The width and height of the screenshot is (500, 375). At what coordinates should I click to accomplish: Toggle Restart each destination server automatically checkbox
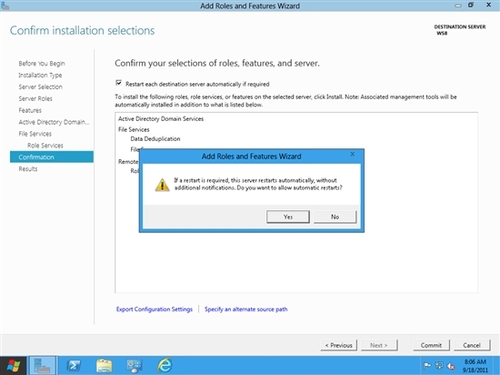tap(119, 83)
